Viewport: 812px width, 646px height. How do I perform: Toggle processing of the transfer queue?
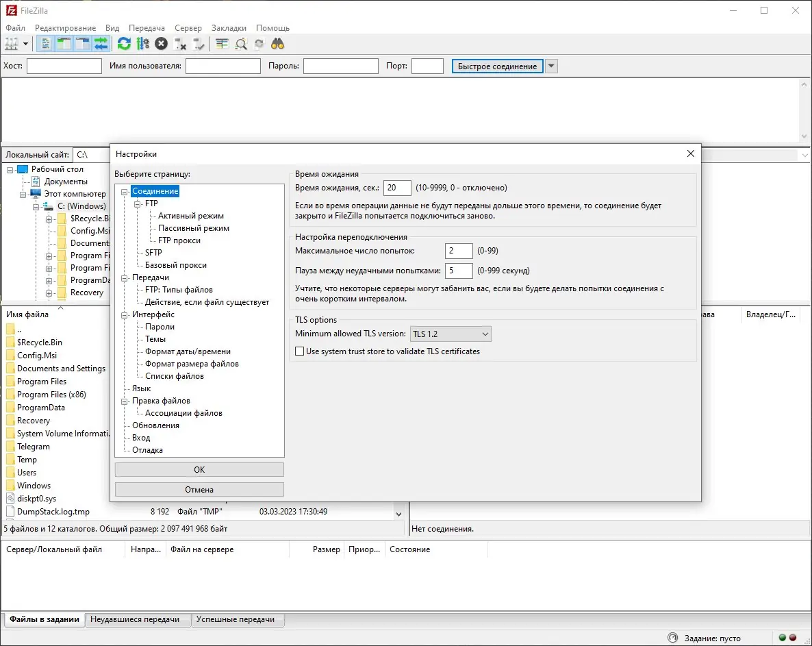(142, 43)
